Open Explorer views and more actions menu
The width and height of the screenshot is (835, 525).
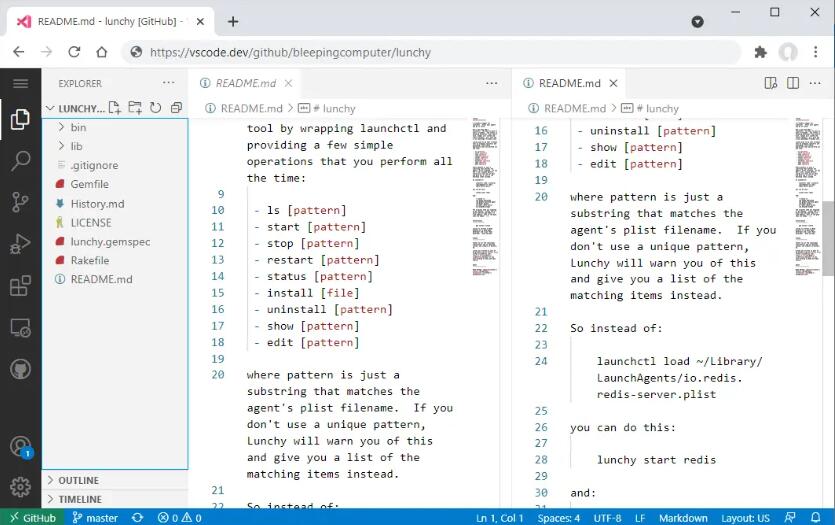click(168, 83)
